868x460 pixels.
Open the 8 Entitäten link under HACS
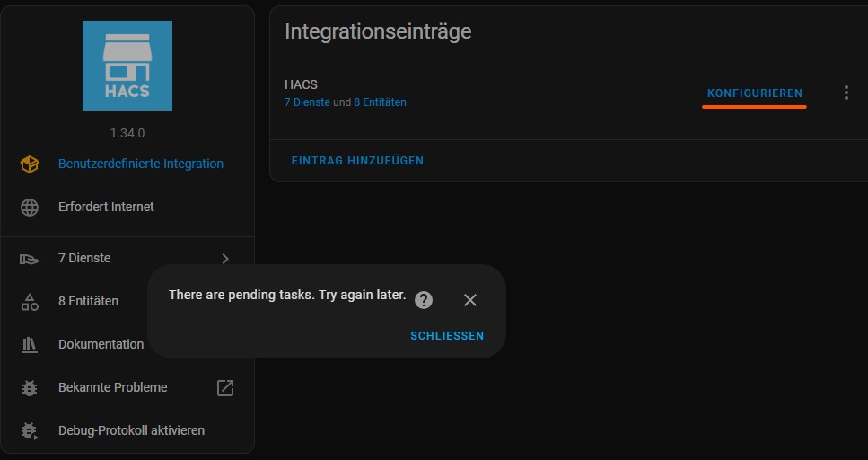(380, 102)
